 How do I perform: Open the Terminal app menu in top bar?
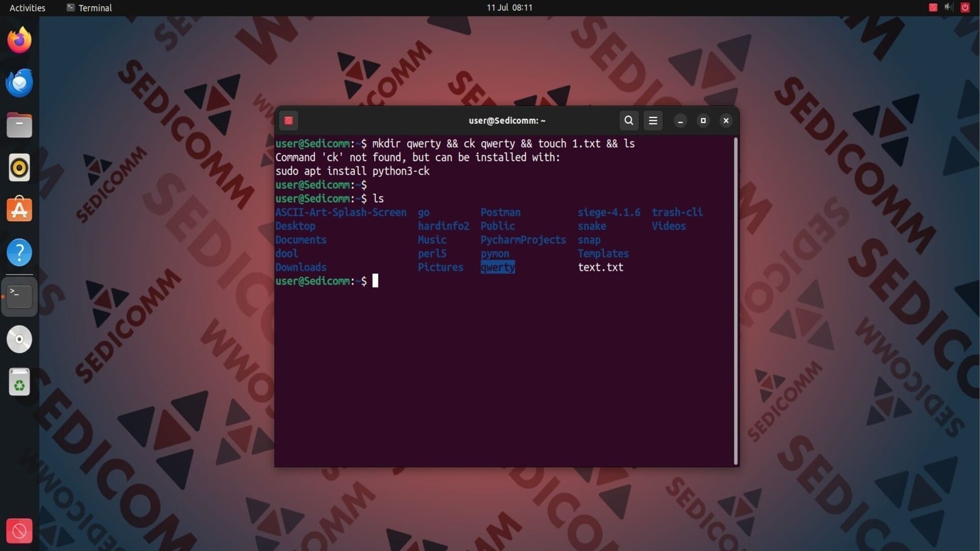[89, 8]
